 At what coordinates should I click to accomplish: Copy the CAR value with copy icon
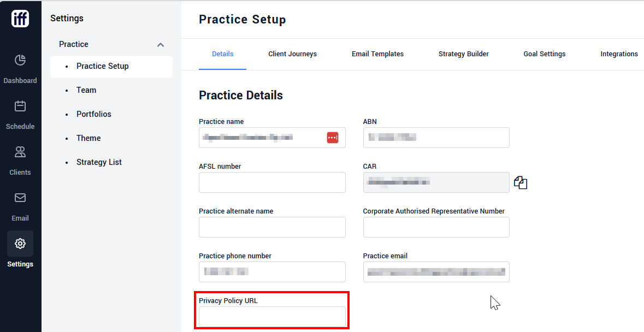pyautogui.click(x=521, y=182)
